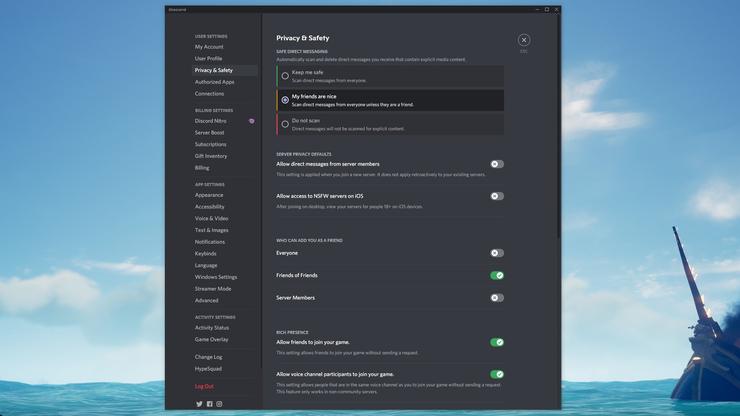The image size is (740, 416).
Task: Enable 'Everyone' can add you as friend
Action: click(496, 253)
